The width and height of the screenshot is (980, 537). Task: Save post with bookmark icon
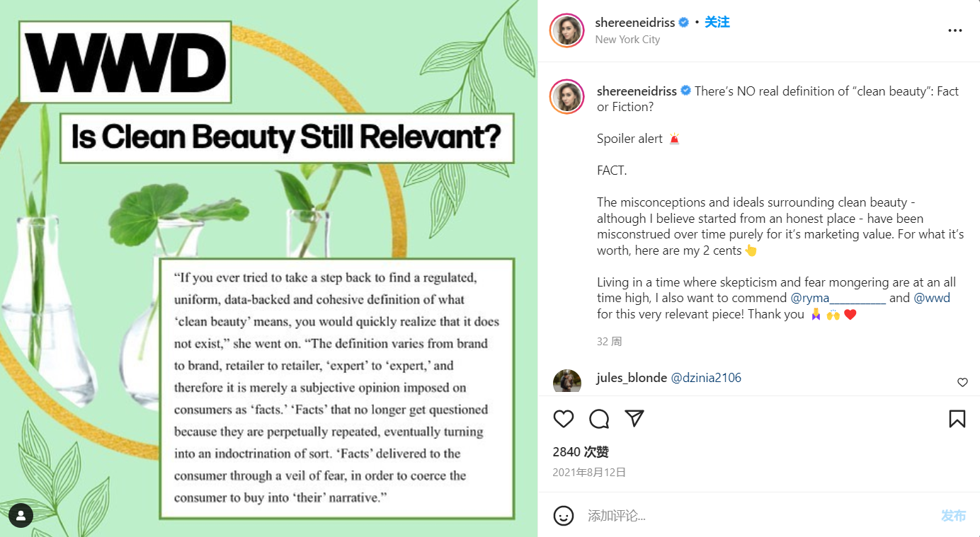pyautogui.click(x=957, y=419)
